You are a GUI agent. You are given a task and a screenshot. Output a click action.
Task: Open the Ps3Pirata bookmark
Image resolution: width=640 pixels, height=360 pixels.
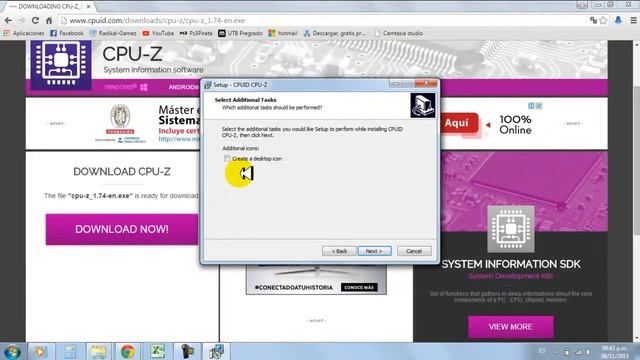point(196,33)
